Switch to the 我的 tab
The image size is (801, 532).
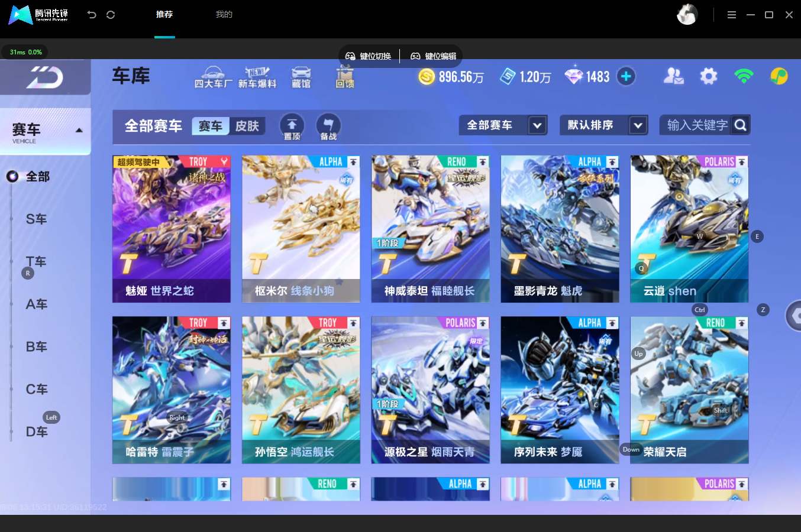tap(224, 15)
